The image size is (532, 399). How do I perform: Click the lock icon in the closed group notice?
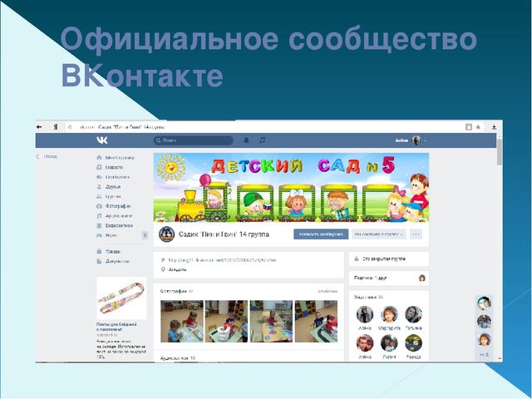point(357,259)
